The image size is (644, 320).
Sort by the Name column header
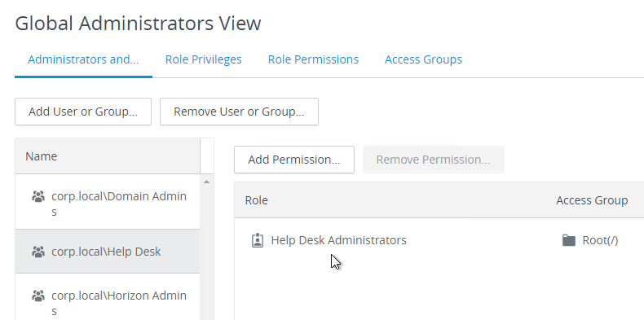108,156
